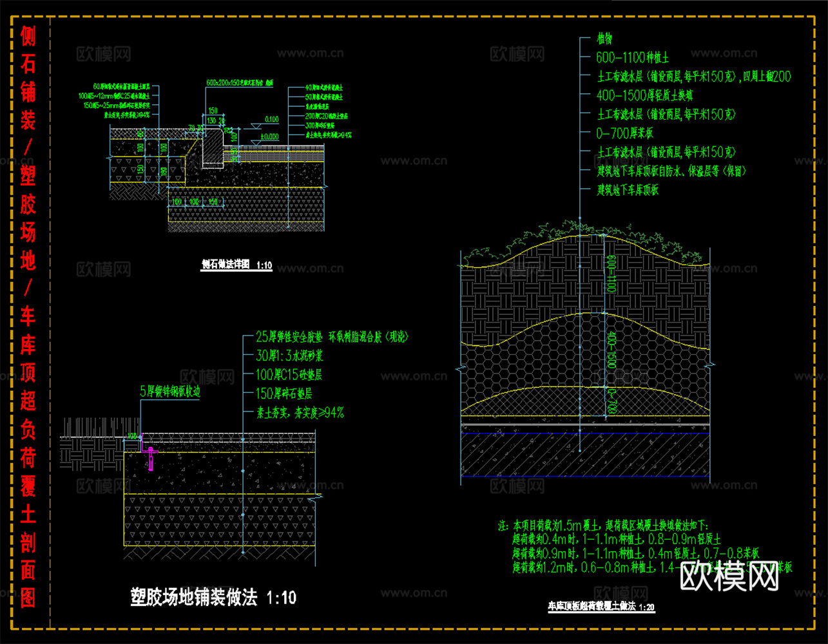Viewport: 828px width, 644px height.
Task: Click the '100厚C15砼垫层' annotation
Action: [x=288, y=375]
